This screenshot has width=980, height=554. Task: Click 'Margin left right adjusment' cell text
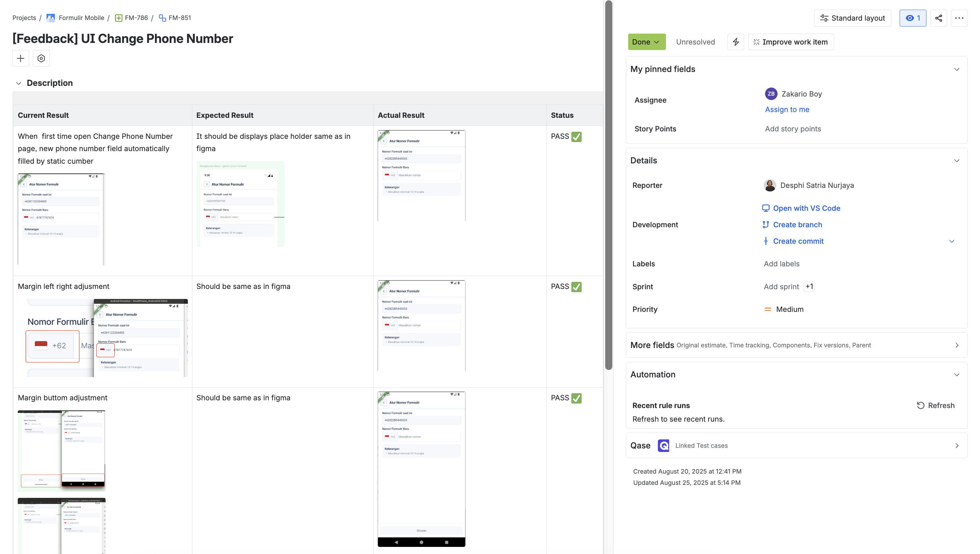[x=64, y=286]
